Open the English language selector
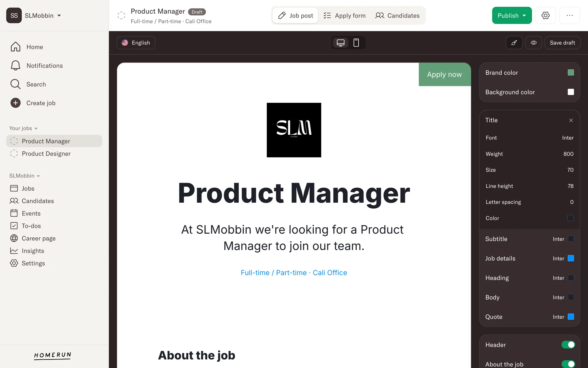The width and height of the screenshot is (588, 368). click(x=136, y=43)
